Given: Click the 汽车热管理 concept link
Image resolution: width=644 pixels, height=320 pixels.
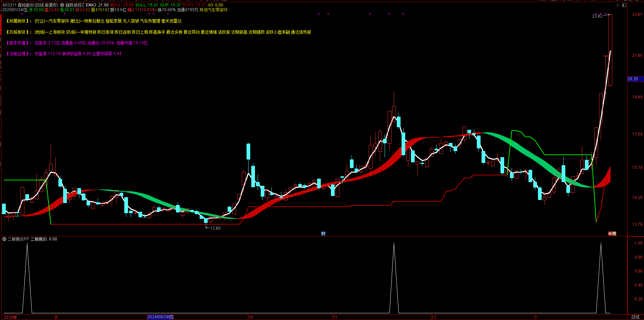Looking at the screenshot, I should tap(150, 21).
